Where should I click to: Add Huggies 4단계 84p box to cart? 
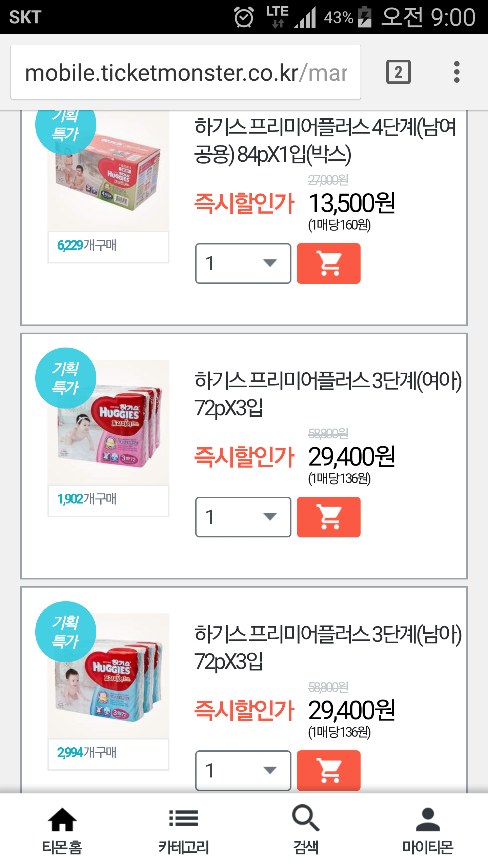coord(328,263)
